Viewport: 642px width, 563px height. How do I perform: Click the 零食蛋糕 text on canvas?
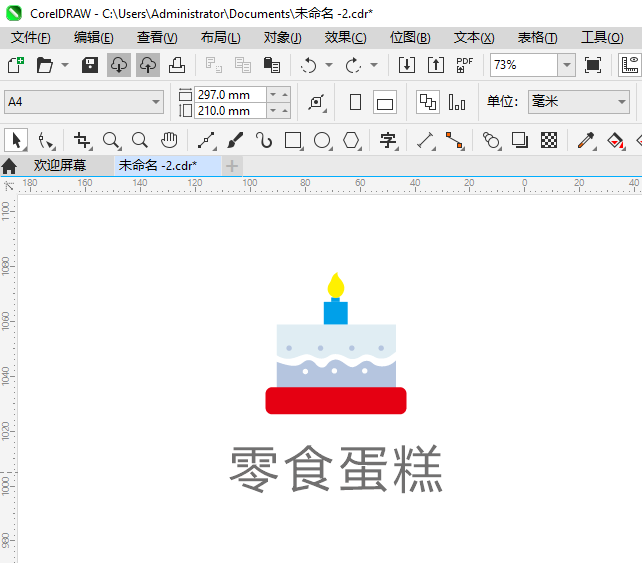[336, 468]
